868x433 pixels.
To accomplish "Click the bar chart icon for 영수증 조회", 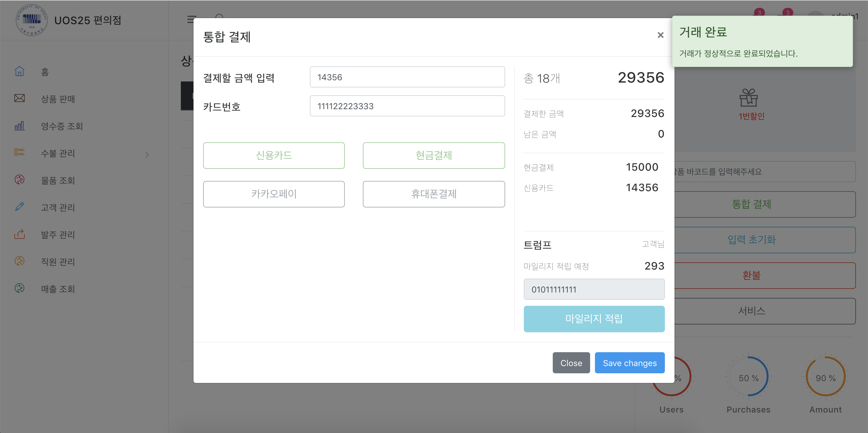I will coord(20,126).
